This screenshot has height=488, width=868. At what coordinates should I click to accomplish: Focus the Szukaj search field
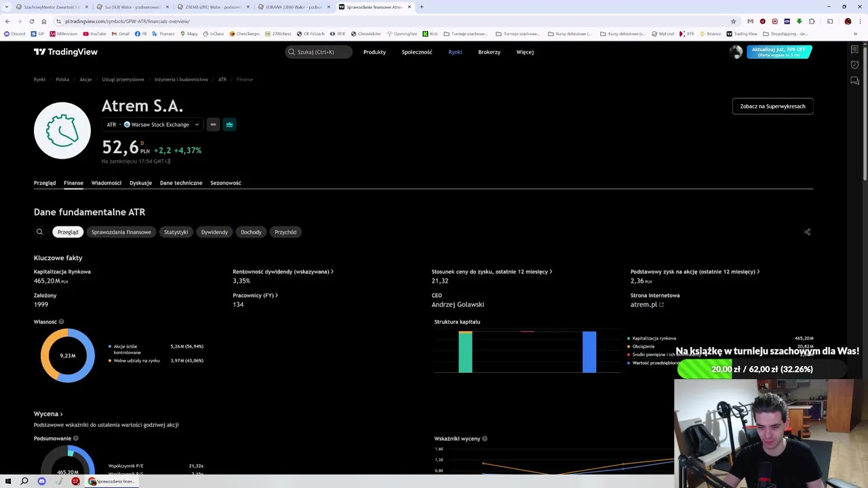tap(319, 52)
